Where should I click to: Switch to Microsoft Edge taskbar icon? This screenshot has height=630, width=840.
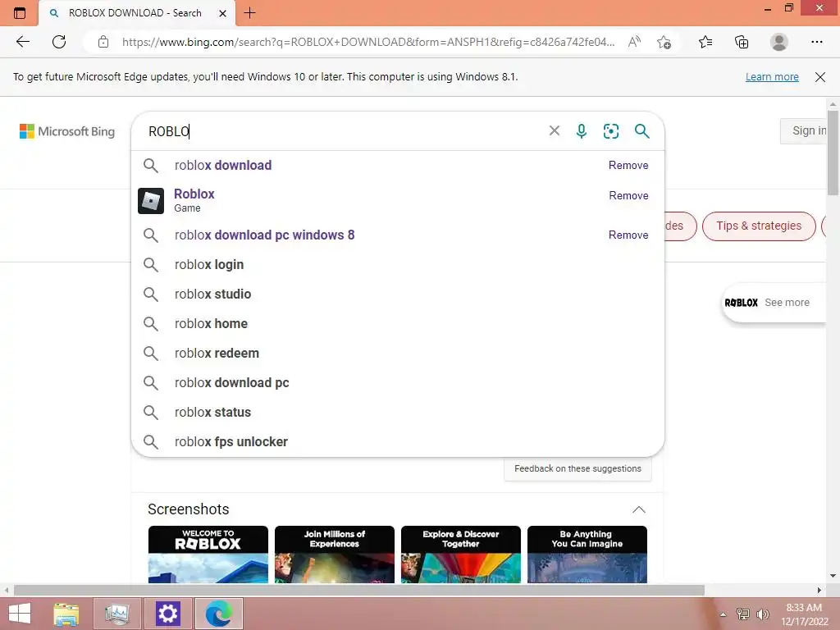pos(218,614)
